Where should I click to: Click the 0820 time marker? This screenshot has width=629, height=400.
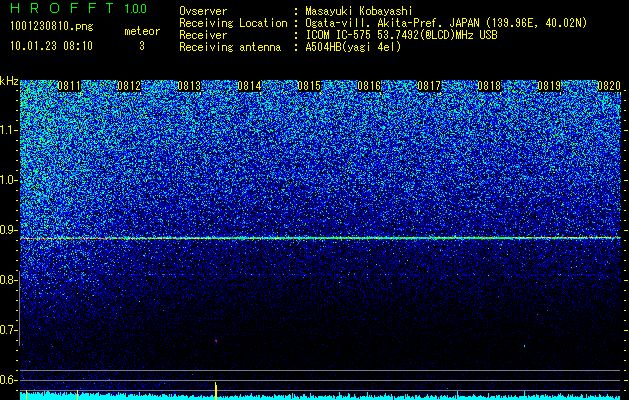609,86
